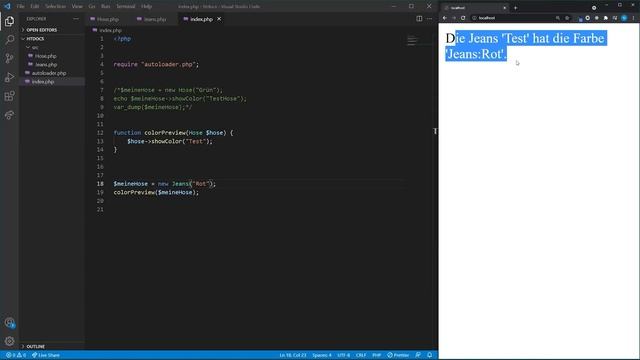Expand the Outline section
The height and width of the screenshot is (360, 640).
pyautogui.click(x=52, y=346)
